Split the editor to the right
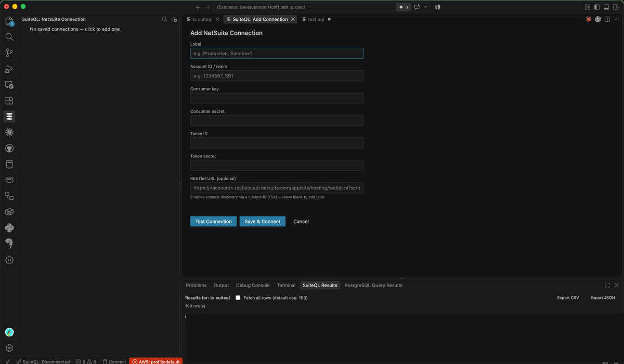Screen dimensions: 624x364 607,19
